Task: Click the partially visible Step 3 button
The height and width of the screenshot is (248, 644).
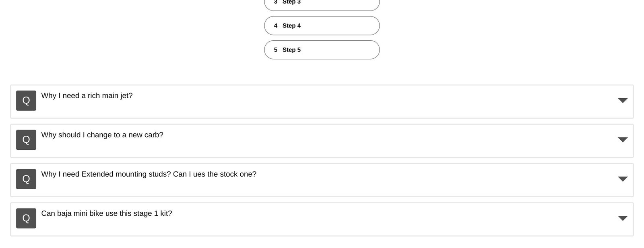Action: [x=322, y=4]
